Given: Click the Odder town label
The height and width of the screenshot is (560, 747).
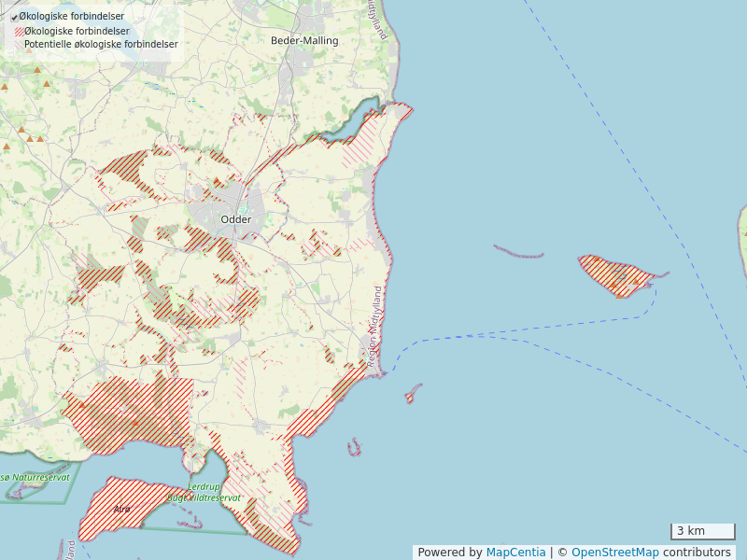Looking at the screenshot, I should coord(236,219).
